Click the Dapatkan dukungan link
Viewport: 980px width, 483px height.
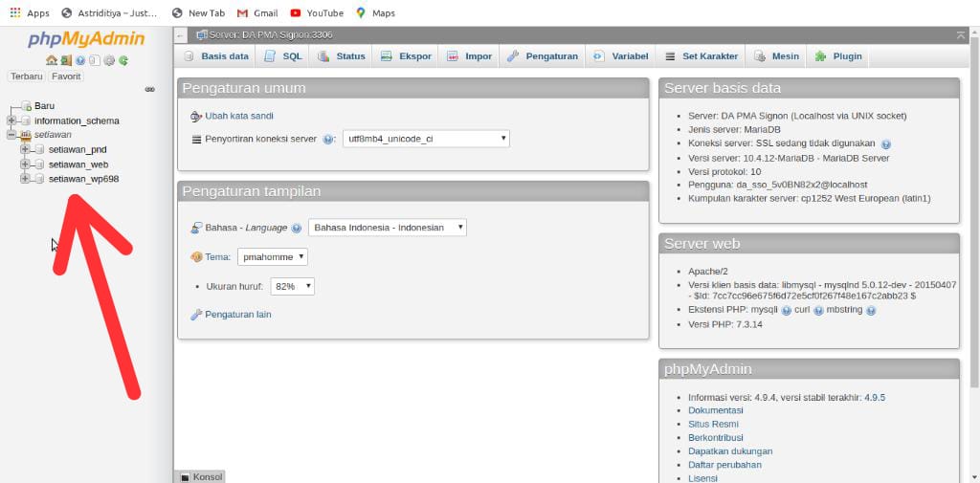(x=730, y=451)
